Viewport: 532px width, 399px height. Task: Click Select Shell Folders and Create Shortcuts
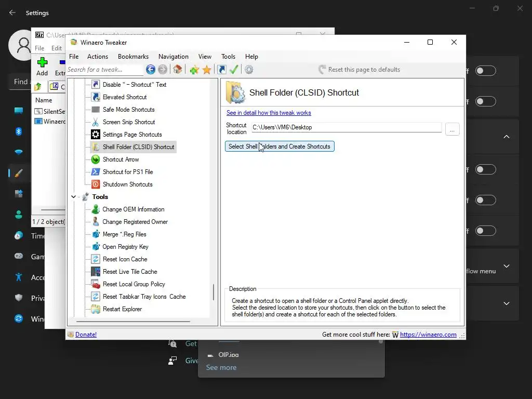(x=280, y=147)
